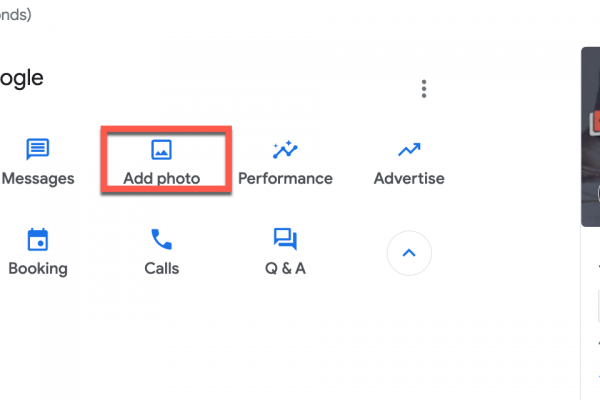The width and height of the screenshot is (600, 400).
Task: Select the Calls text label
Action: pos(161,268)
